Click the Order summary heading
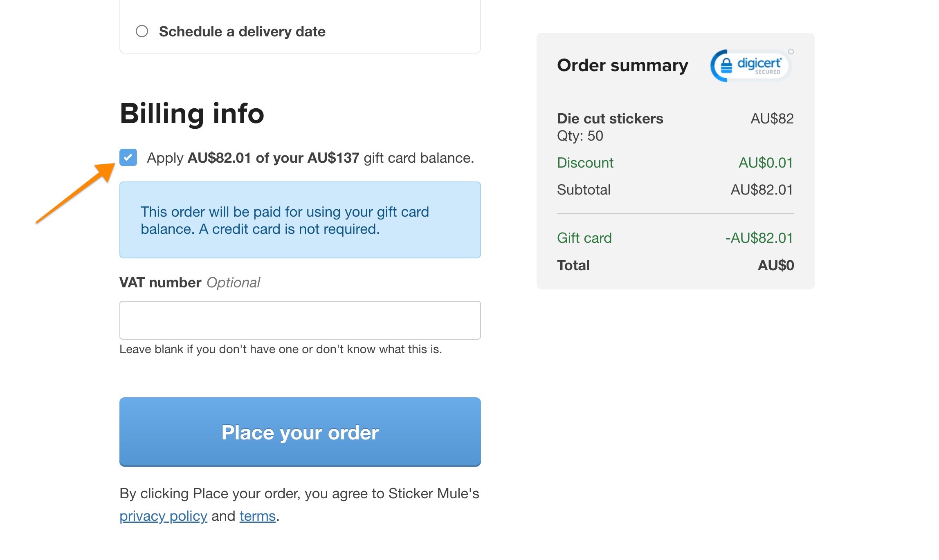The image size is (939, 560). 622,65
